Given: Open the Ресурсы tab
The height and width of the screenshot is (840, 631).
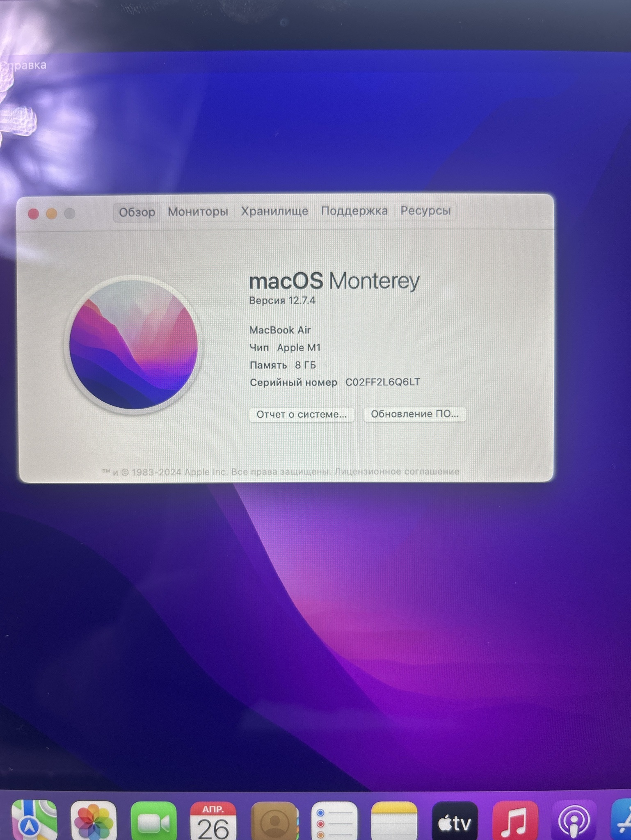Looking at the screenshot, I should tap(425, 210).
